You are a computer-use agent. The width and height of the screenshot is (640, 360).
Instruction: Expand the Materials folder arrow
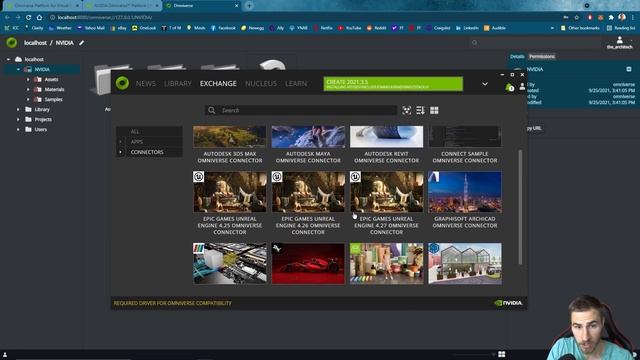click(28, 89)
